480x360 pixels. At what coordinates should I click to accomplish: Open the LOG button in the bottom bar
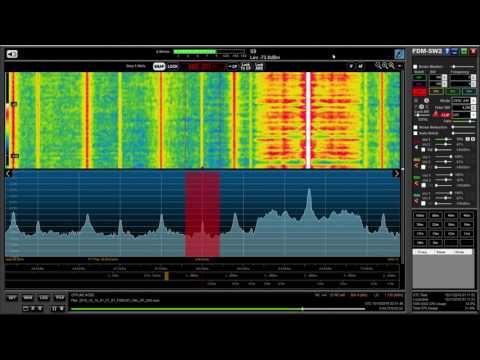point(44,298)
